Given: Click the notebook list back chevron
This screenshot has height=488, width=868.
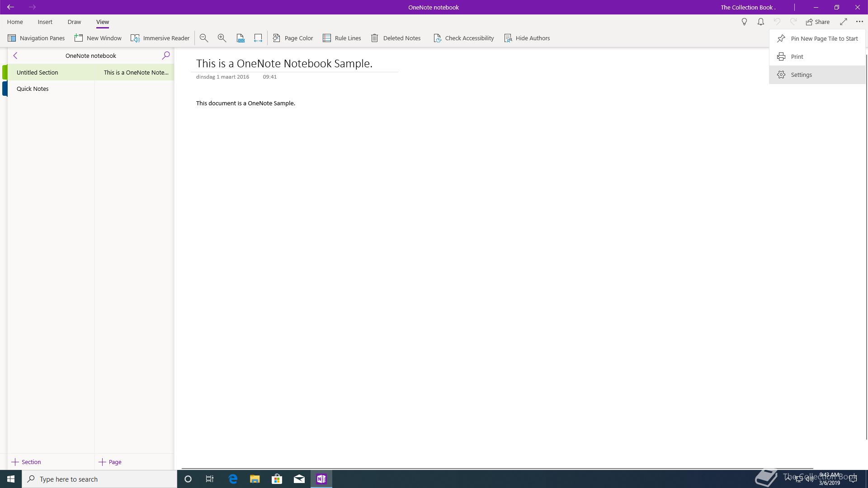Looking at the screenshot, I should point(15,56).
